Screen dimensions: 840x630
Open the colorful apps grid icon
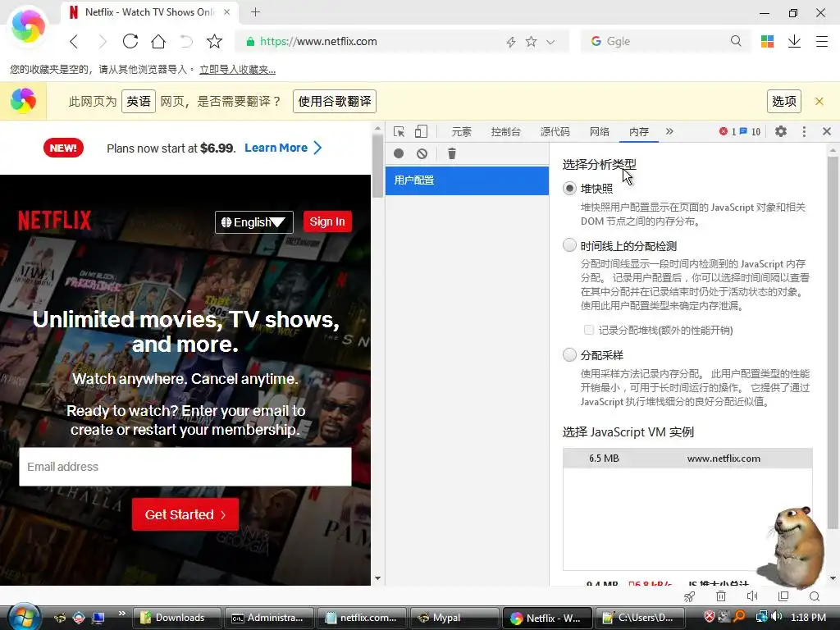point(767,41)
